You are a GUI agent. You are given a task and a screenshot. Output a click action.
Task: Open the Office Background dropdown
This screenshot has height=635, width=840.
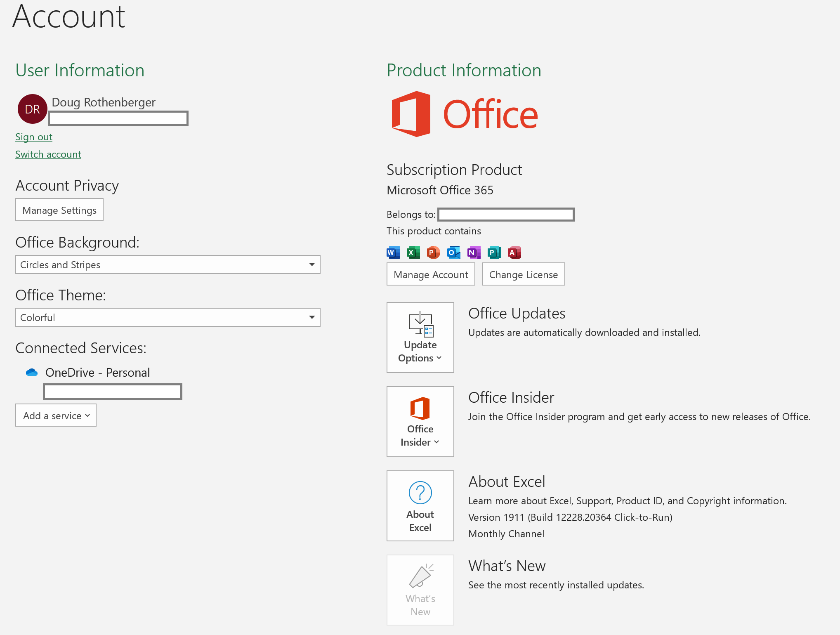tap(168, 264)
